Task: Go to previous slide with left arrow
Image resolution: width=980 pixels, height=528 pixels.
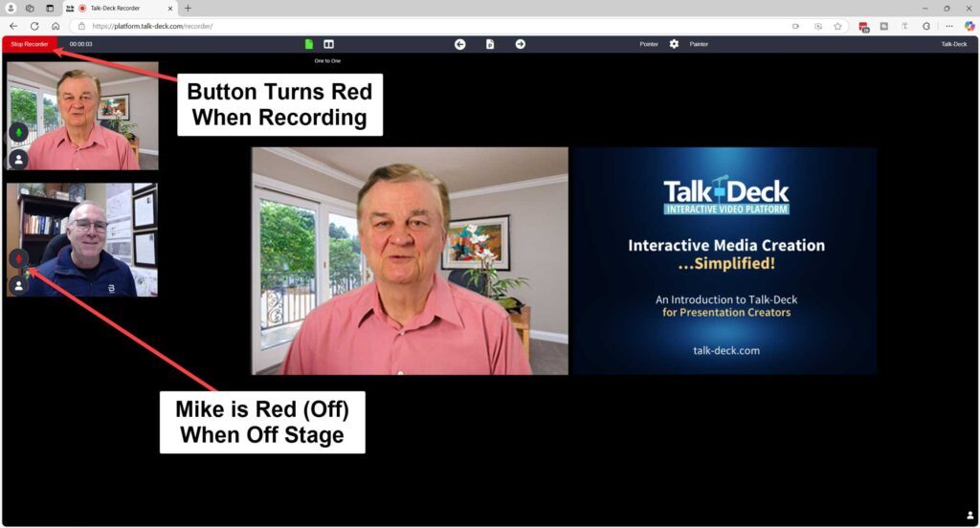Action: pos(460,44)
